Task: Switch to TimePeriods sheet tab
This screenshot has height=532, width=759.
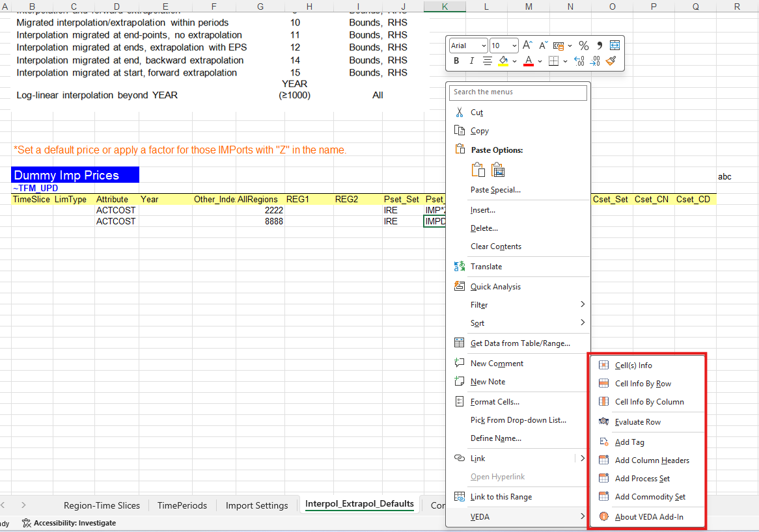Action: (182, 505)
